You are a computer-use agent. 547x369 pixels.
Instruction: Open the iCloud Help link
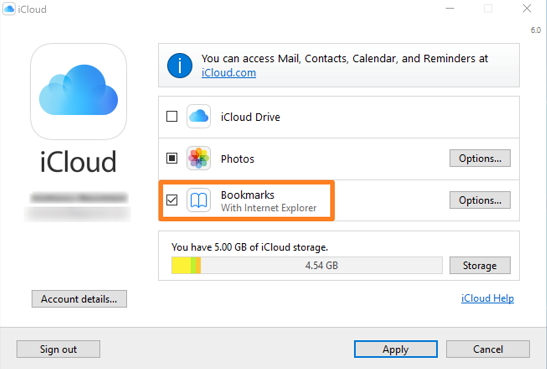point(487,299)
